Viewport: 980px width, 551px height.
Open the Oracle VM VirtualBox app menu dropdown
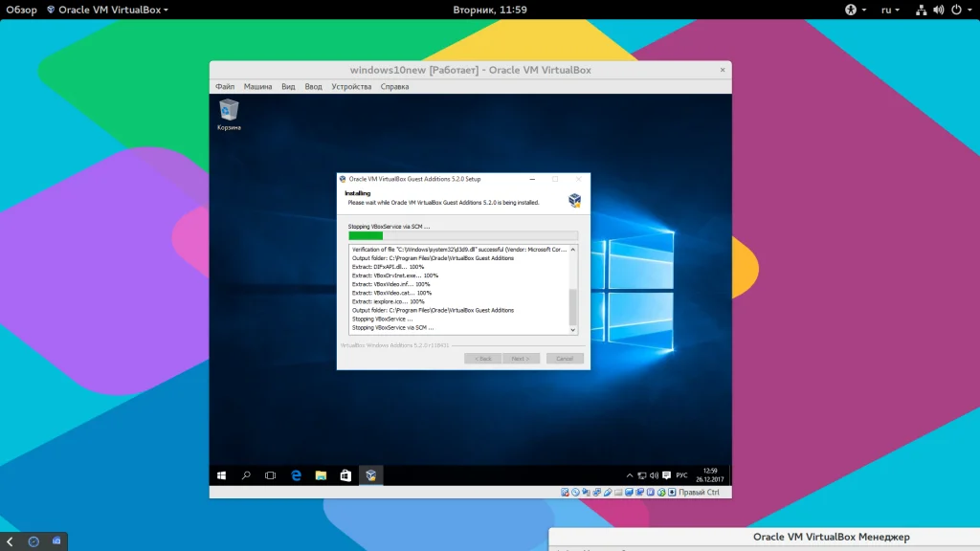point(107,10)
